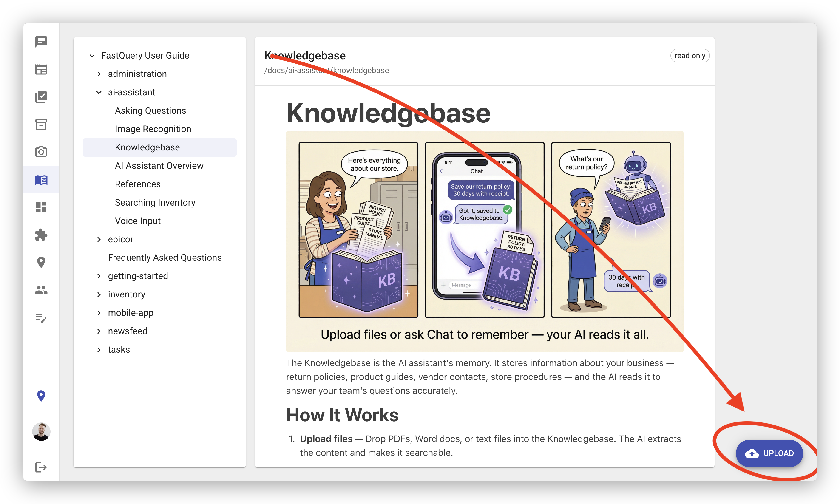
Task: Collapse the FastQuery User Guide section
Action: [92, 55]
